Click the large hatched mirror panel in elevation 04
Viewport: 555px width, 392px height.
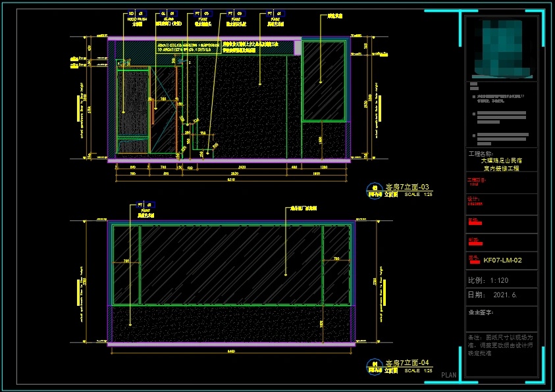[x=230, y=265]
